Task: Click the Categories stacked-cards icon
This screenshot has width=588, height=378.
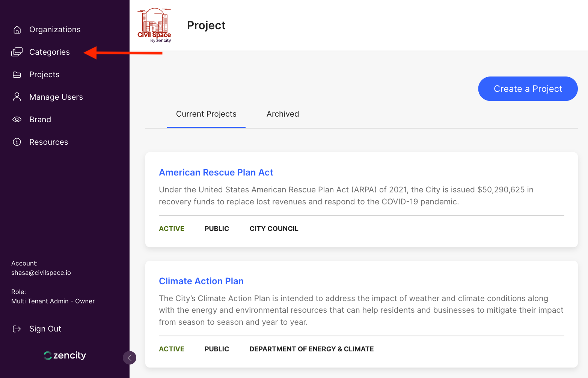Action: [x=17, y=52]
